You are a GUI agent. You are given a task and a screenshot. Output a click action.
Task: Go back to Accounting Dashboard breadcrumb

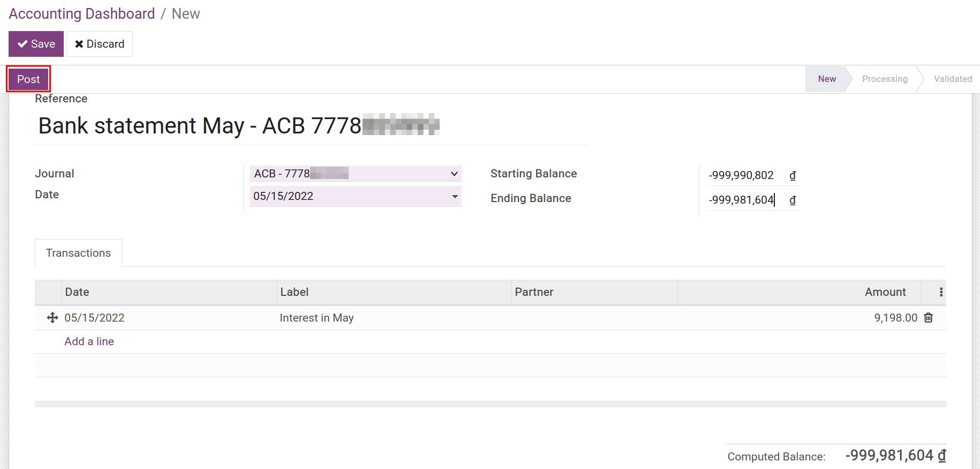[82, 14]
